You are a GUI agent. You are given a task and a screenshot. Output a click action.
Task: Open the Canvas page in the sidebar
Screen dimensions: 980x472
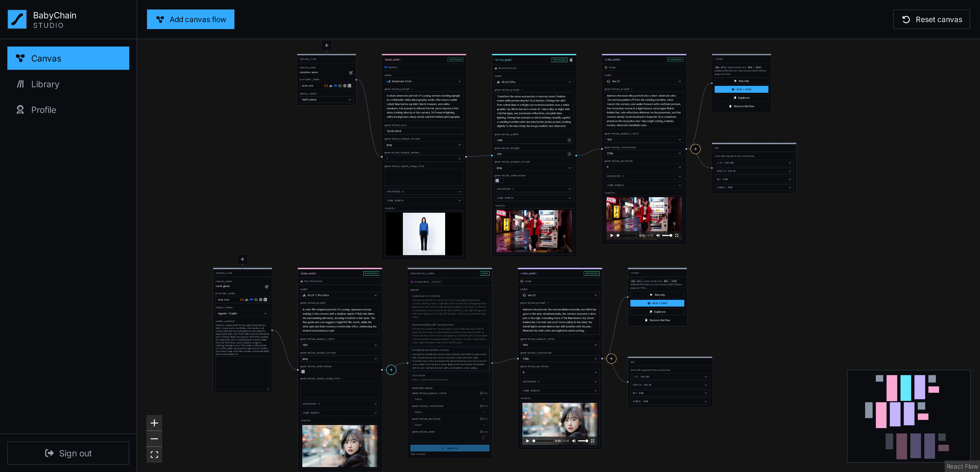pos(68,58)
